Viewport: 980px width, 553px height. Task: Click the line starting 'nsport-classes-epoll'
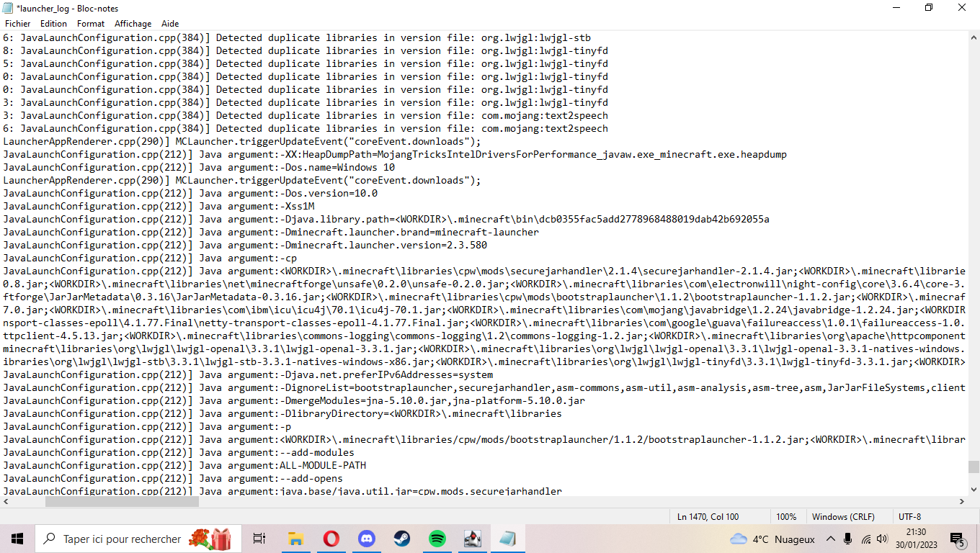(484, 323)
